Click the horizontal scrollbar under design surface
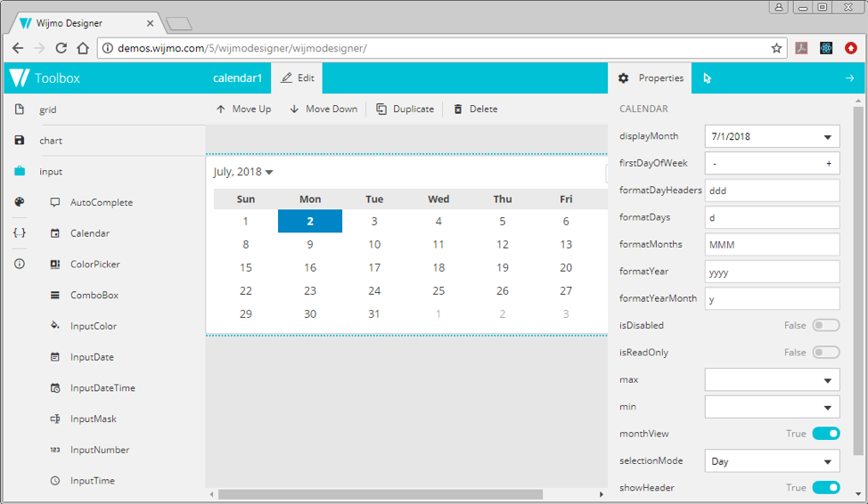 pos(381,494)
